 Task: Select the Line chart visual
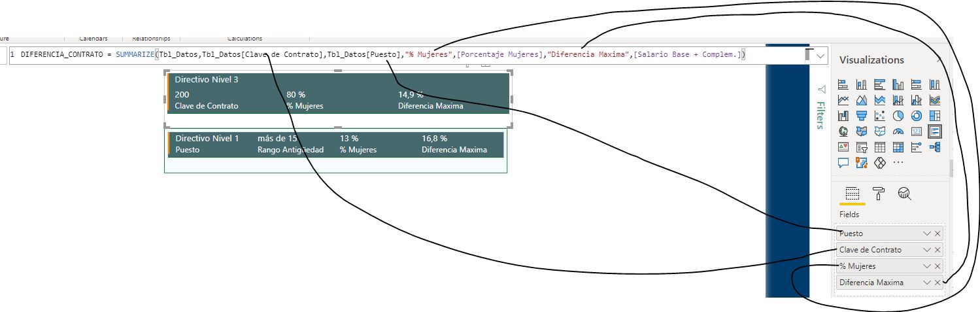(843, 100)
